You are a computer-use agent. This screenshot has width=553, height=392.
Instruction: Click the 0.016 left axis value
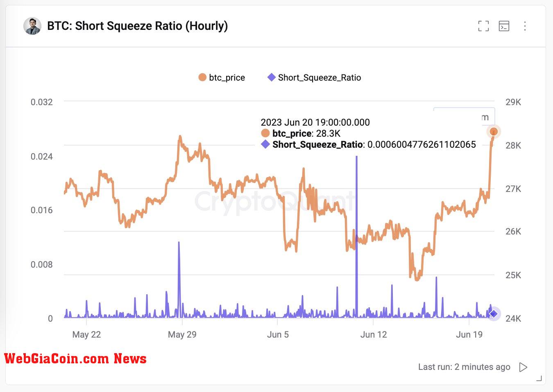pyautogui.click(x=42, y=210)
